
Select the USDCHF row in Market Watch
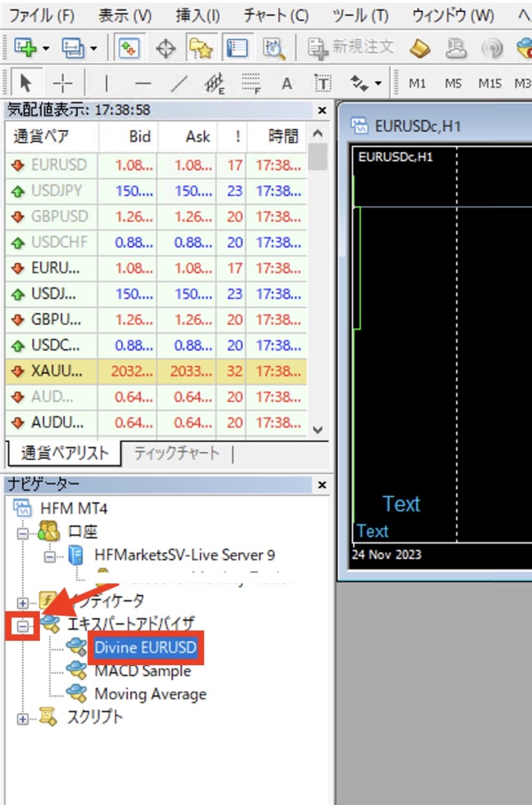(x=156, y=242)
